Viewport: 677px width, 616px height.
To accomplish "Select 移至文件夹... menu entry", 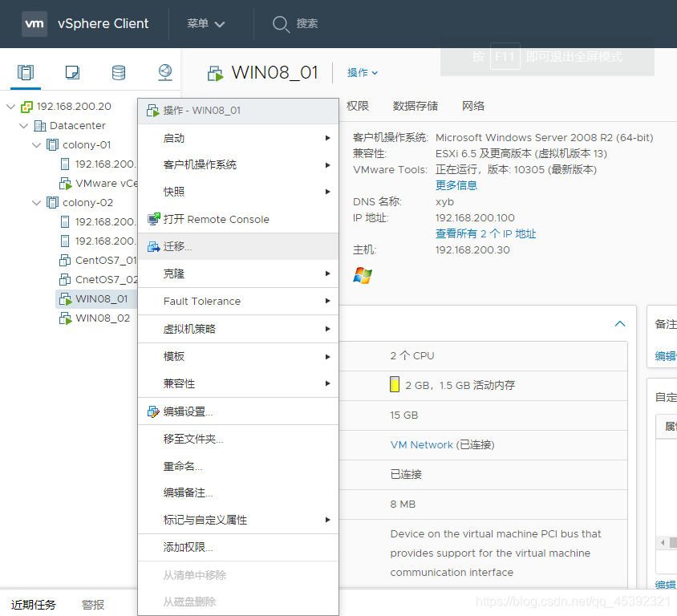I will pos(238,439).
